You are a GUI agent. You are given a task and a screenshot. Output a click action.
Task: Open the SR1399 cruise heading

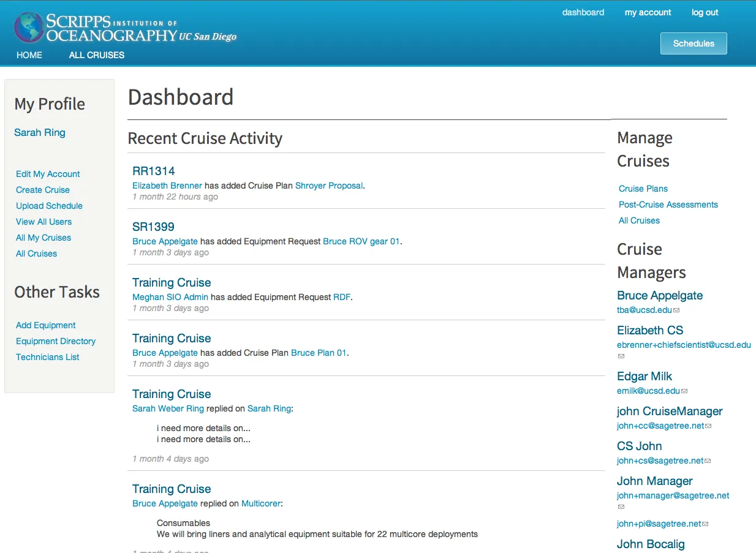(x=153, y=227)
